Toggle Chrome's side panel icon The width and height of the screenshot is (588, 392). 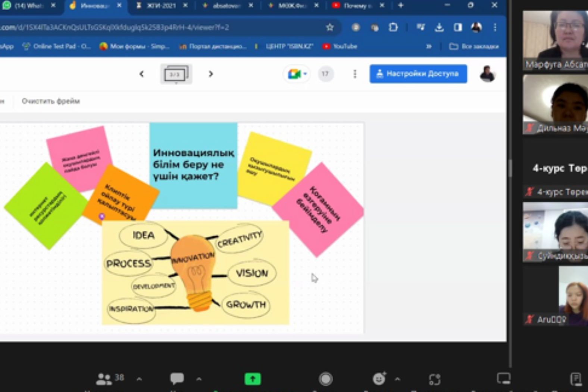(x=458, y=27)
